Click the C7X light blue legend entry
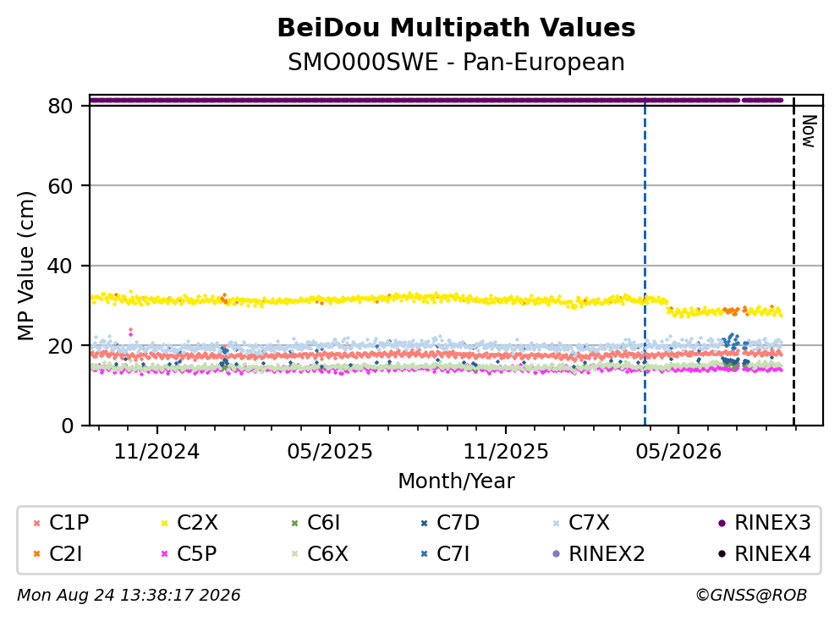The image size is (840, 621). pos(581,523)
